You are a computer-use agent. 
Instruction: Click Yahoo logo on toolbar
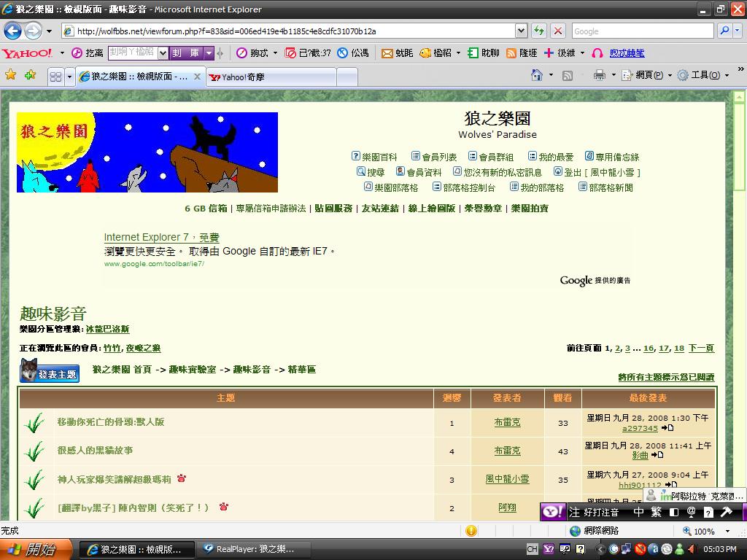pyautogui.click(x=27, y=53)
